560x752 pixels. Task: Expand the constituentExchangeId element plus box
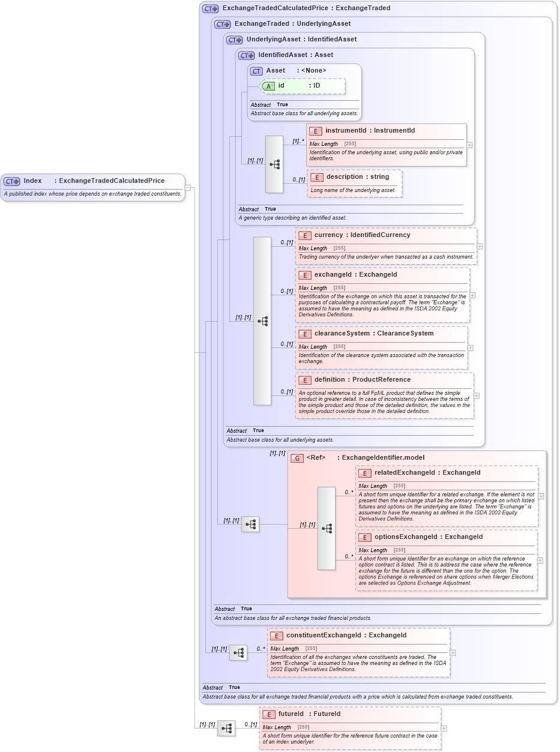(x=453, y=652)
